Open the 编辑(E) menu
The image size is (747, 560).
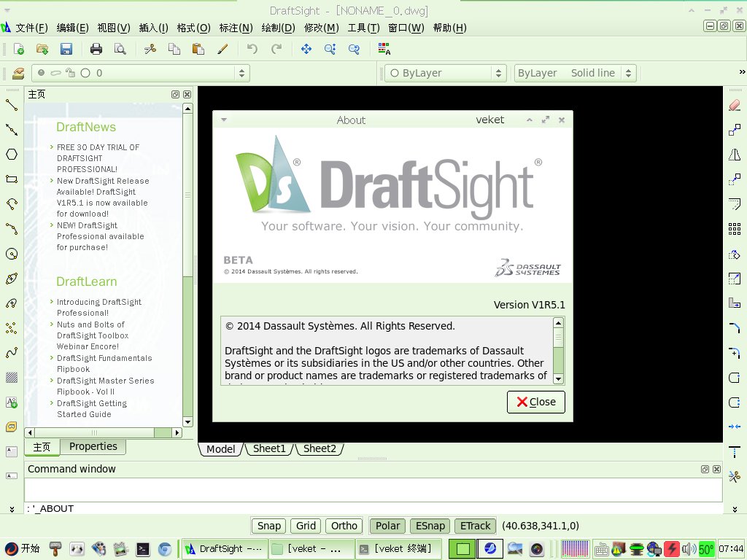[72, 28]
